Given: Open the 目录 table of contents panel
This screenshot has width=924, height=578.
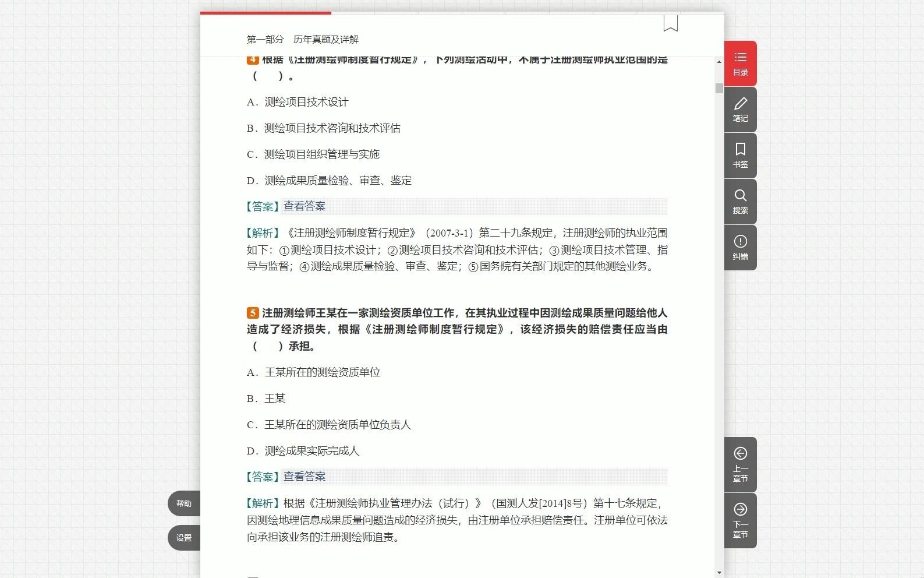Looking at the screenshot, I should 740,64.
